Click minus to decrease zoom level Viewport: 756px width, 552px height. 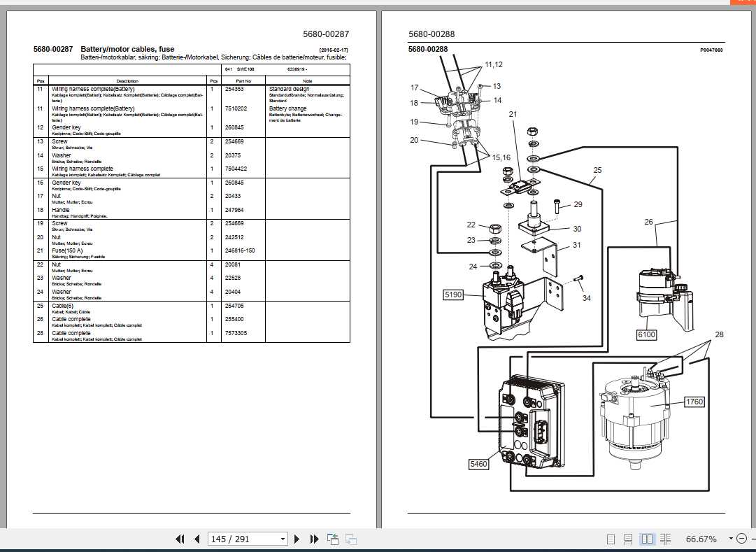click(x=741, y=539)
